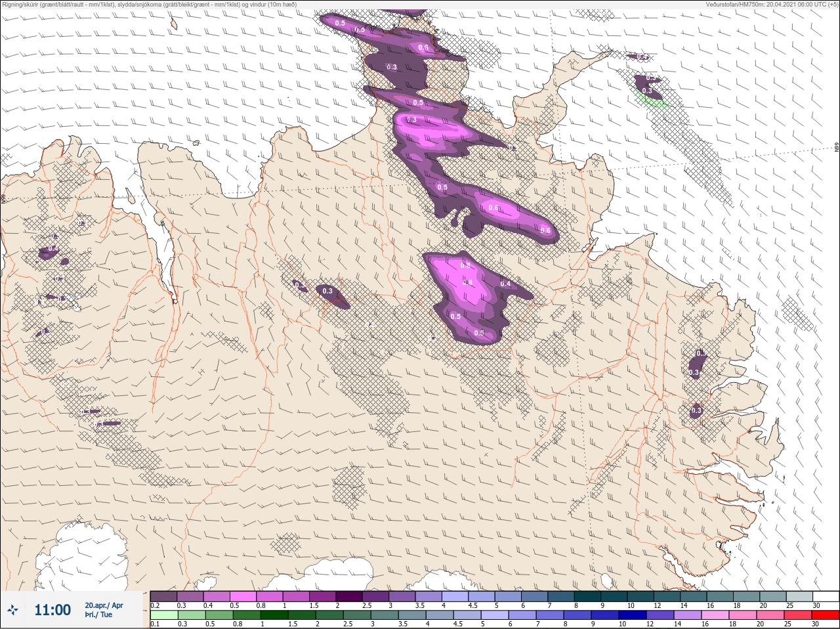The width and height of the screenshot is (840, 629).
Task: Pick bottom-row legend swatch between 6 and 7
Action: pyautogui.click(x=522, y=615)
